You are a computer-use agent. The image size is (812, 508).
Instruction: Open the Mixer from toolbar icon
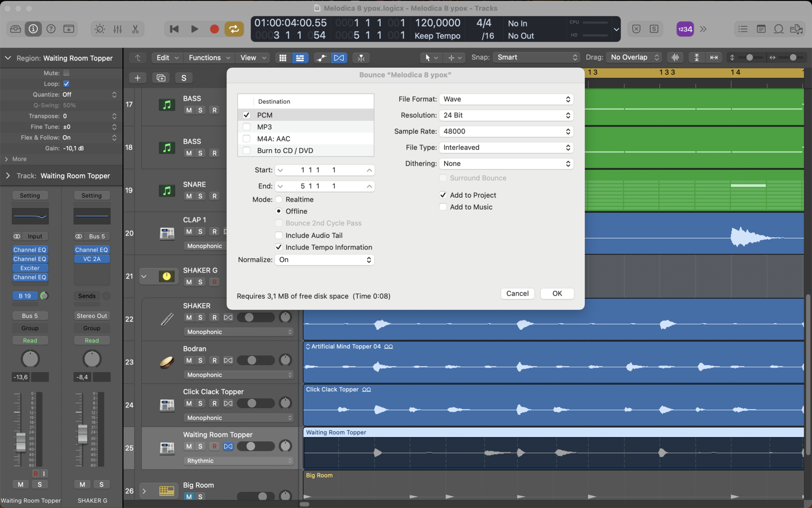(x=117, y=29)
